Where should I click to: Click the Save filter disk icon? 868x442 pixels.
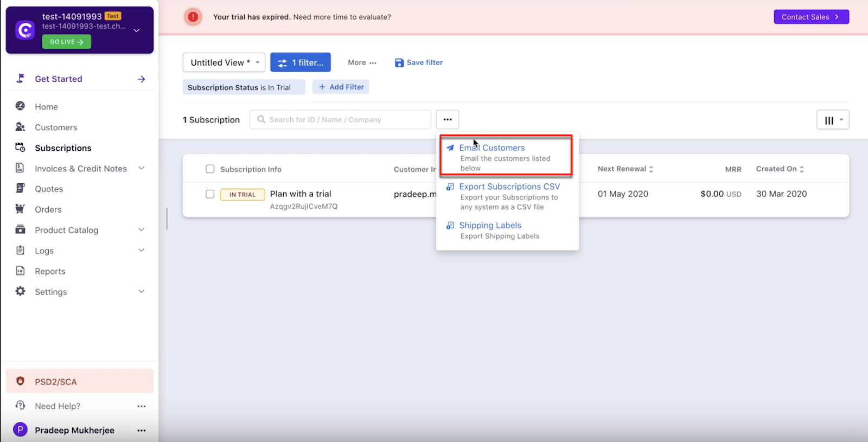pyautogui.click(x=399, y=63)
